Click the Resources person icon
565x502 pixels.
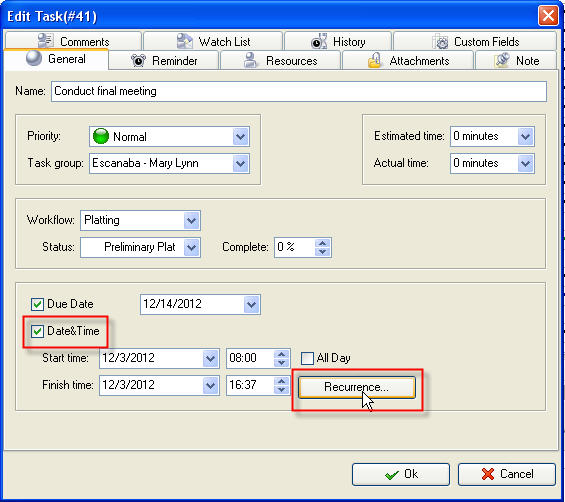250,60
